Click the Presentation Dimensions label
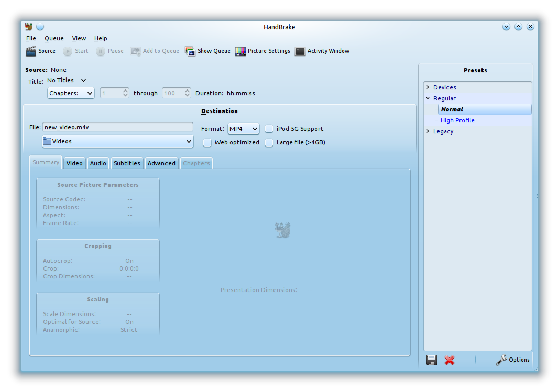559x392 pixels. 258,290
